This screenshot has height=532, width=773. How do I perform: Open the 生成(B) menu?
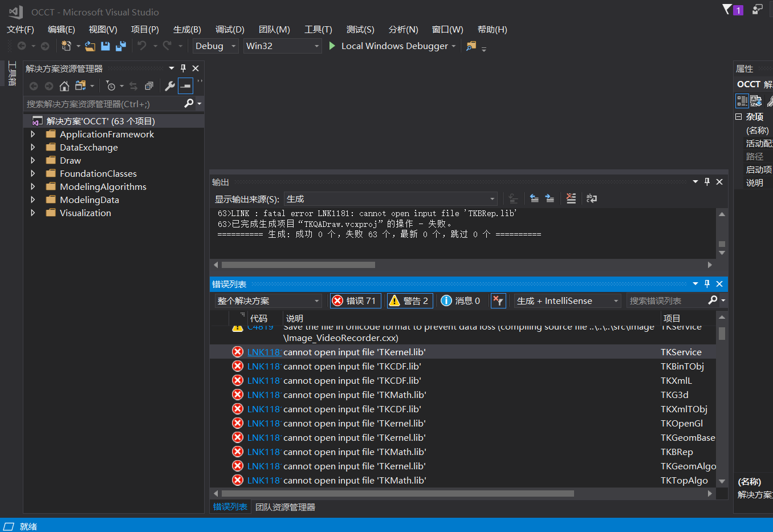pos(187,29)
